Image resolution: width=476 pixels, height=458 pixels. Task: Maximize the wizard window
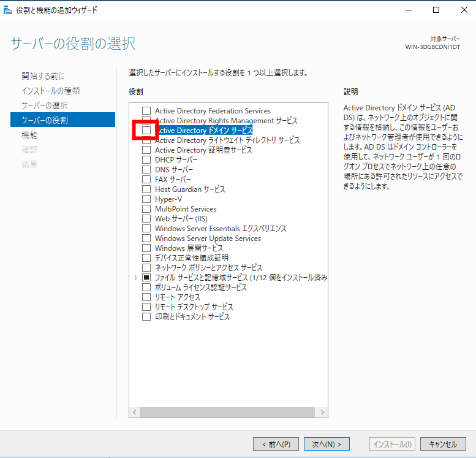(436, 10)
